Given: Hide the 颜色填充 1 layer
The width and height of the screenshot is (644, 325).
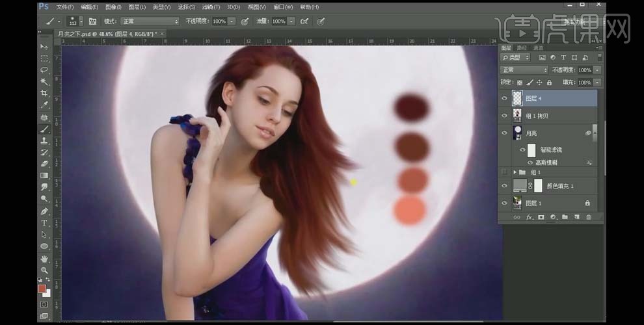Looking at the screenshot, I should click(x=504, y=186).
